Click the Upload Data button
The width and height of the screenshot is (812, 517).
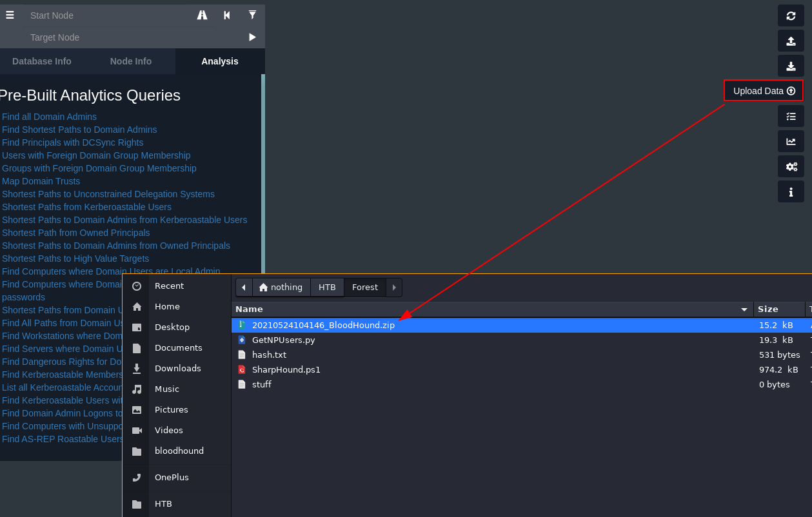pos(764,91)
